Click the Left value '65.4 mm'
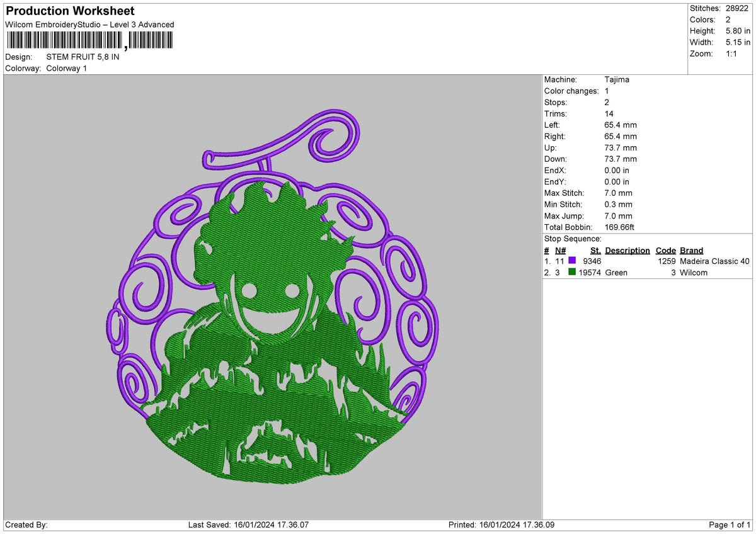 point(621,125)
